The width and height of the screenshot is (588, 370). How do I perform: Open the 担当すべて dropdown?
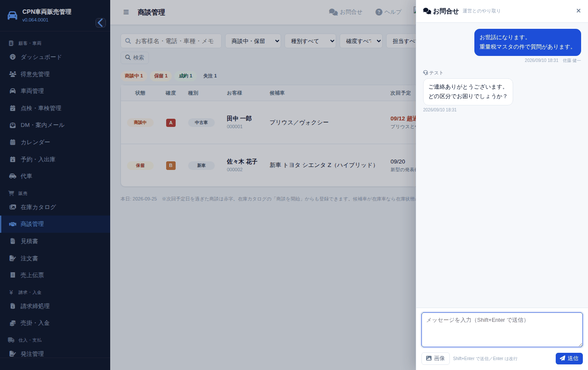coord(401,41)
